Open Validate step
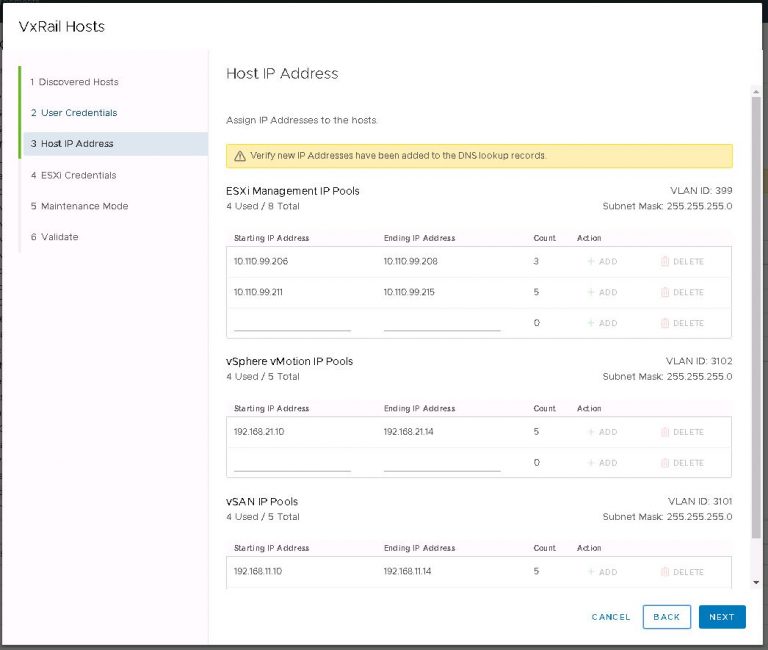Image resolution: width=768 pixels, height=650 pixels. click(54, 237)
